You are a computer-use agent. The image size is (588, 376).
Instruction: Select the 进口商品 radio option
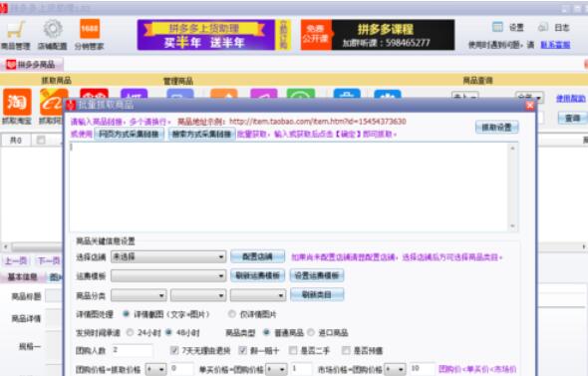311,332
